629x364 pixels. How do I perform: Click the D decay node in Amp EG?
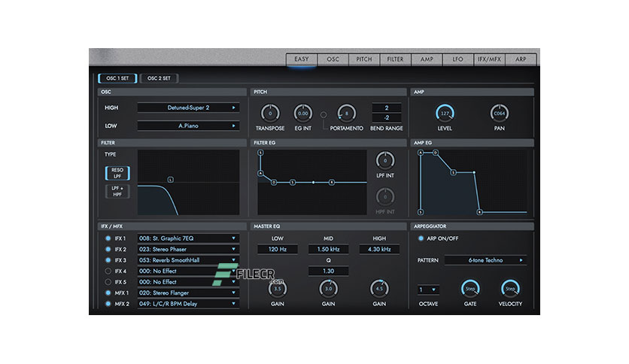(436, 153)
